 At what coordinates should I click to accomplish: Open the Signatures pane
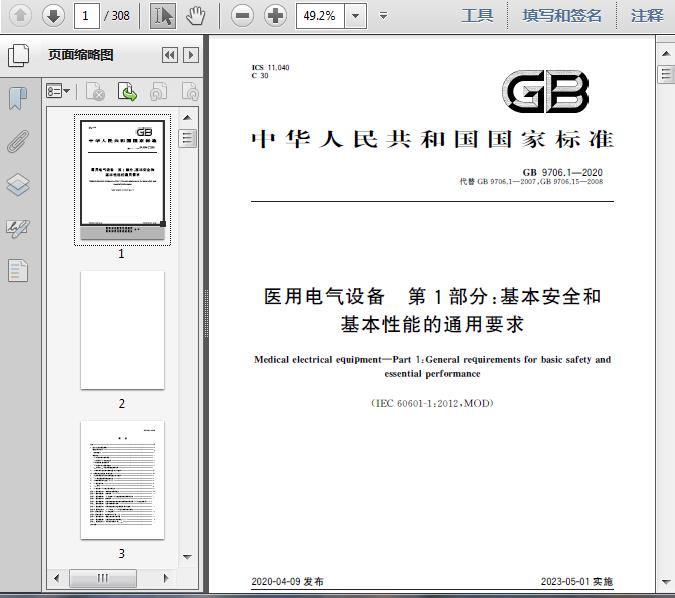coord(18,228)
